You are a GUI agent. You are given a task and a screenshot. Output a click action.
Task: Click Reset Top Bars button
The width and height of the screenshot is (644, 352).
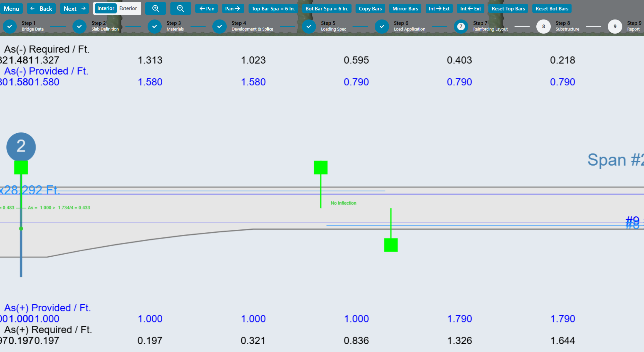click(508, 9)
